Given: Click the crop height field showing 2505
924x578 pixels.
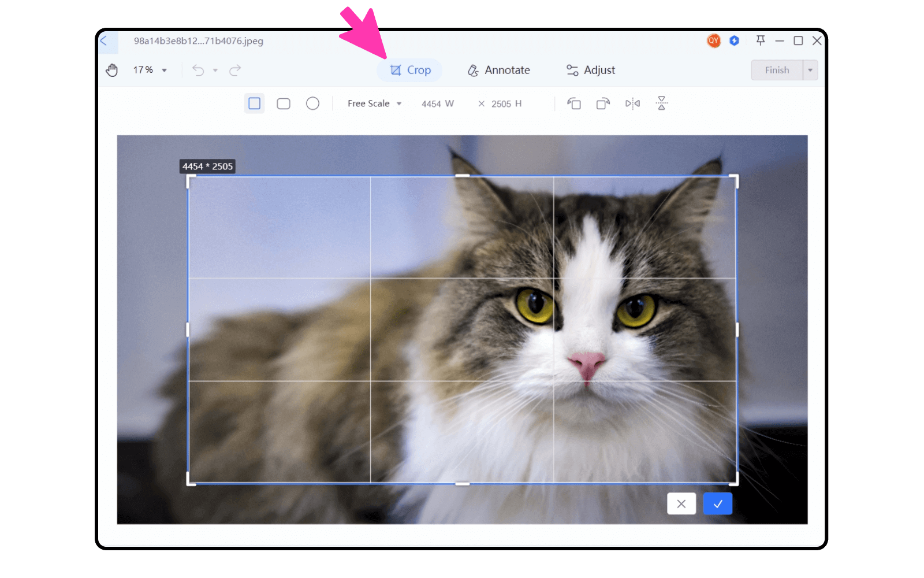Looking at the screenshot, I should coord(506,104).
